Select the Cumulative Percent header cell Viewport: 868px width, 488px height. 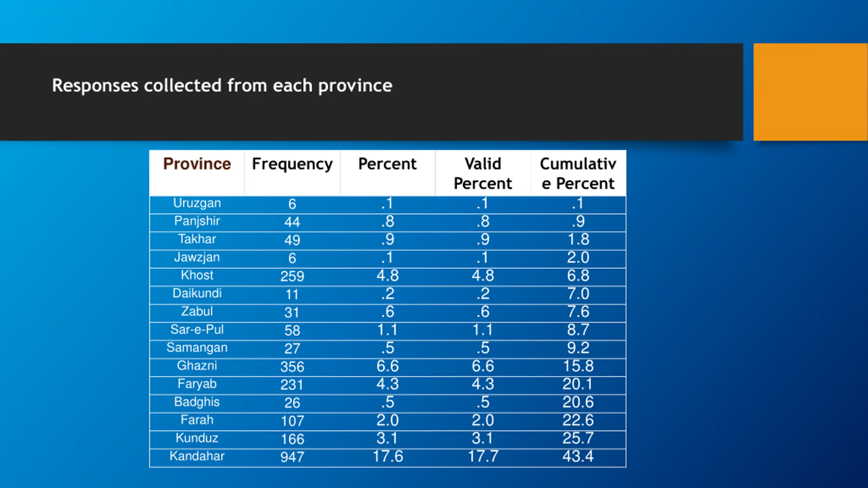click(x=578, y=174)
